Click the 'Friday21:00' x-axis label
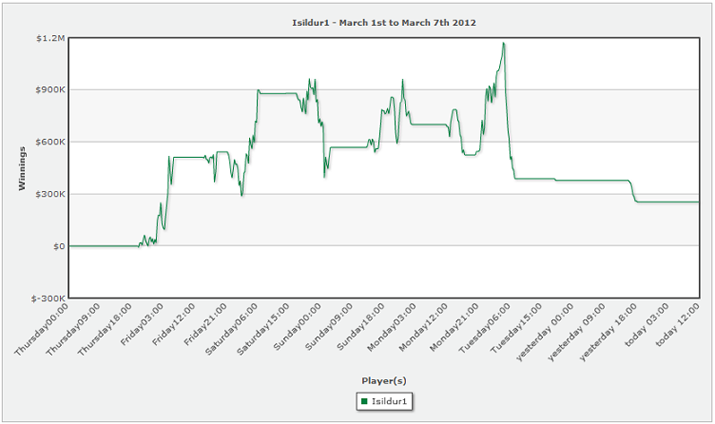This screenshot has width=715, height=424. pyautogui.click(x=205, y=325)
